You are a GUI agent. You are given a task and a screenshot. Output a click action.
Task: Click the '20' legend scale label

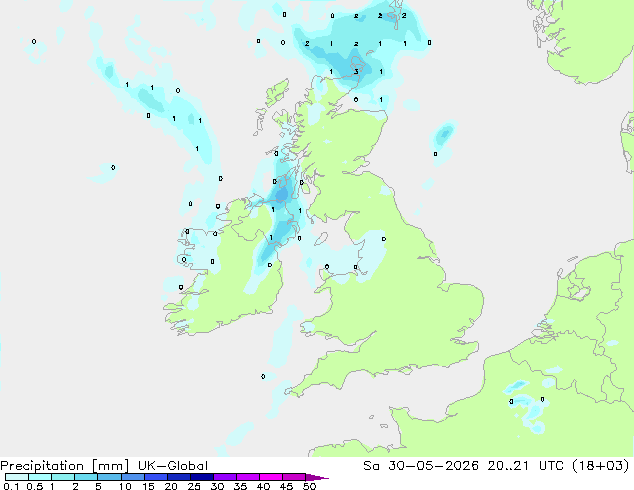coord(171,486)
